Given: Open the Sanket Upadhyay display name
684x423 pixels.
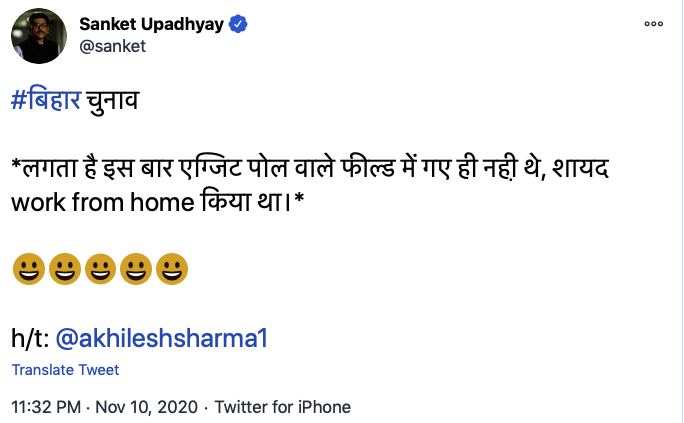Looking at the screenshot, I should click(150, 23).
